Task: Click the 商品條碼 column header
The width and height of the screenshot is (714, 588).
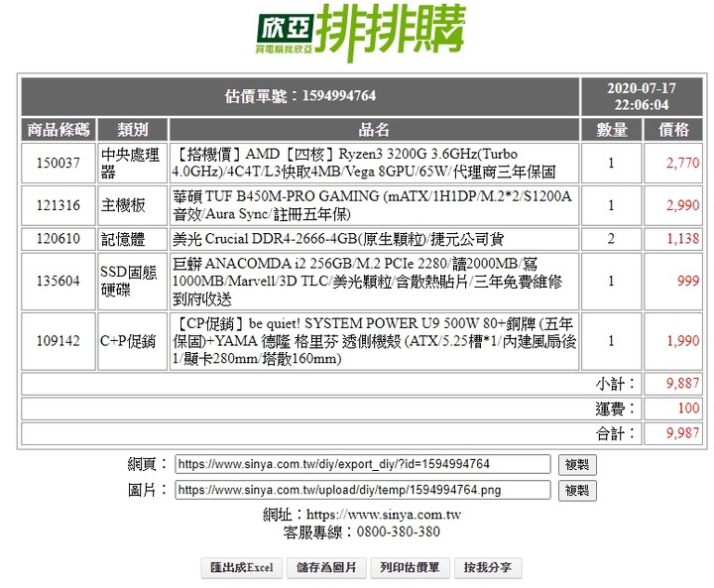Action: tap(59, 130)
